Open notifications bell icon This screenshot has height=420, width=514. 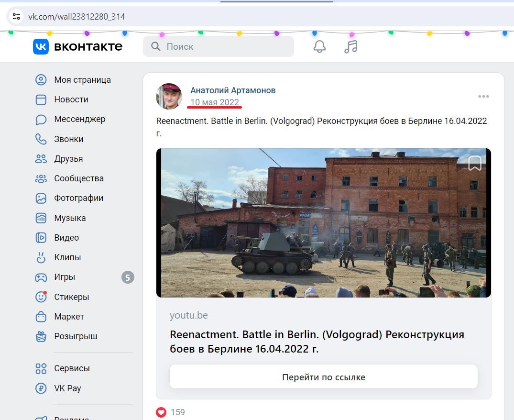pos(319,46)
